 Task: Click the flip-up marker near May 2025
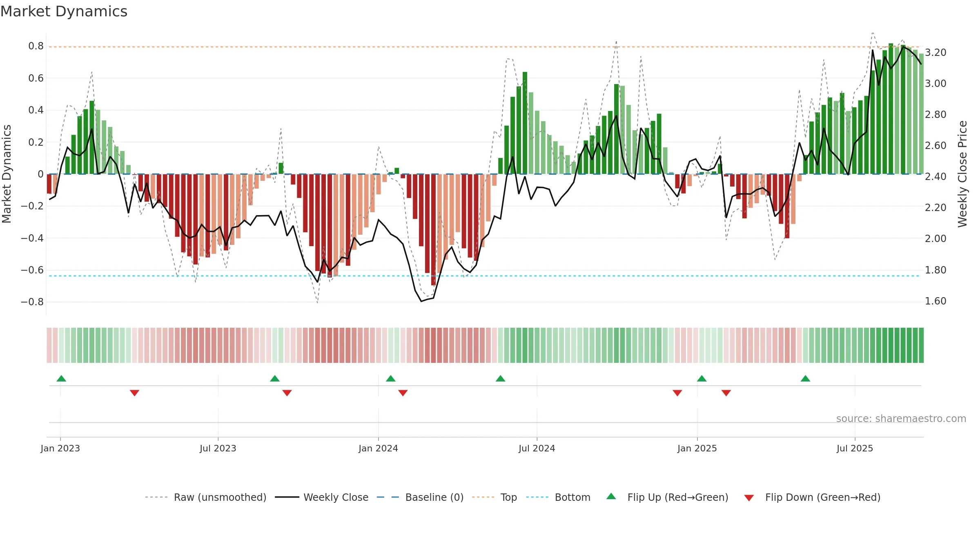click(806, 378)
